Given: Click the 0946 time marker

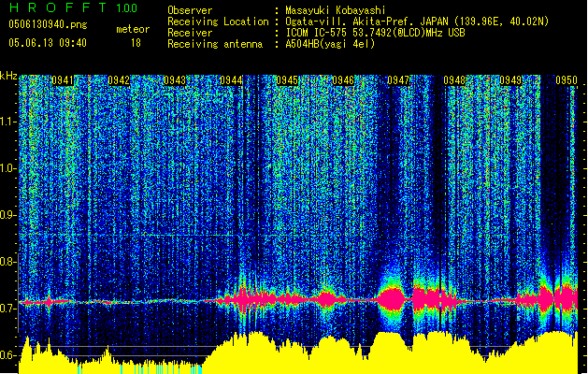Looking at the screenshot, I should [x=343, y=80].
